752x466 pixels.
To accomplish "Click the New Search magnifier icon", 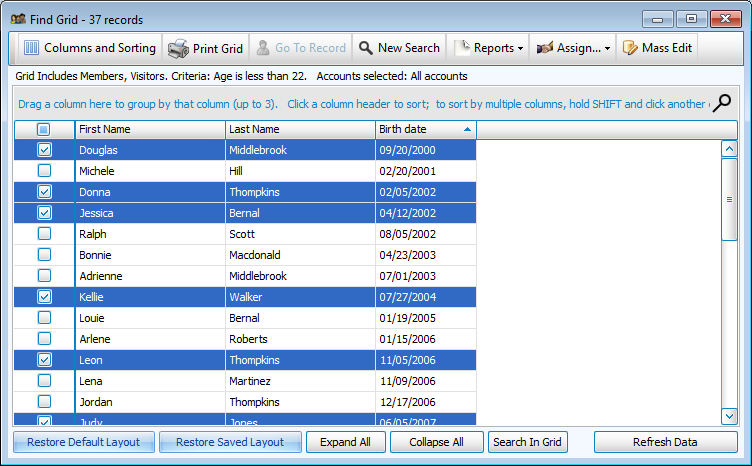I will tap(365, 48).
